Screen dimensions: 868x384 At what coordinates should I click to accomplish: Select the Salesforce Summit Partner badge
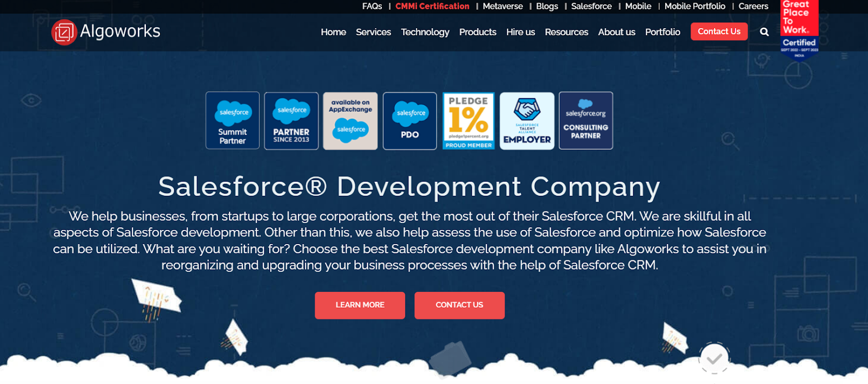(232, 120)
